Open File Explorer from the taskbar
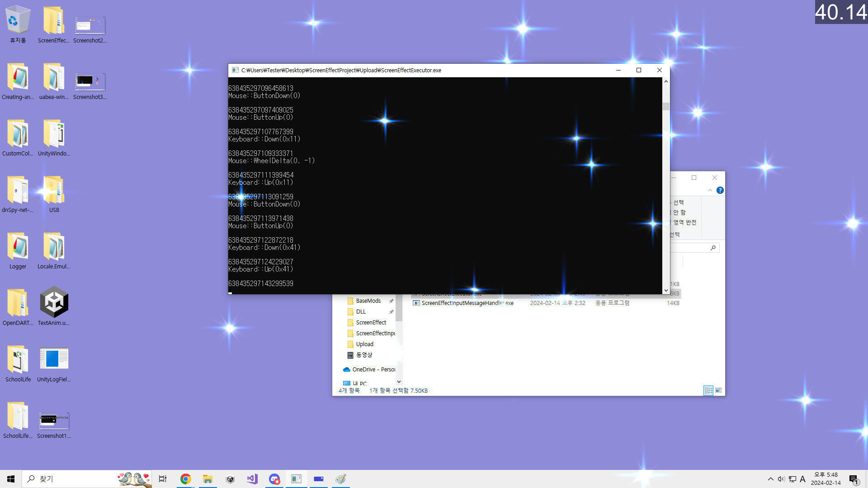The height and width of the screenshot is (488, 868). [208, 479]
